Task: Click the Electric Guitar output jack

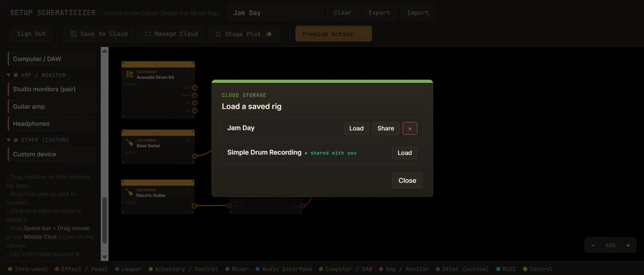Action: (x=194, y=206)
